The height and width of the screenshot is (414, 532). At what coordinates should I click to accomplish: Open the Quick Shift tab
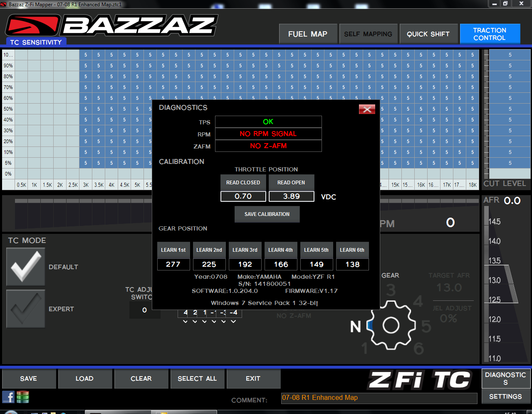pyautogui.click(x=428, y=34)
